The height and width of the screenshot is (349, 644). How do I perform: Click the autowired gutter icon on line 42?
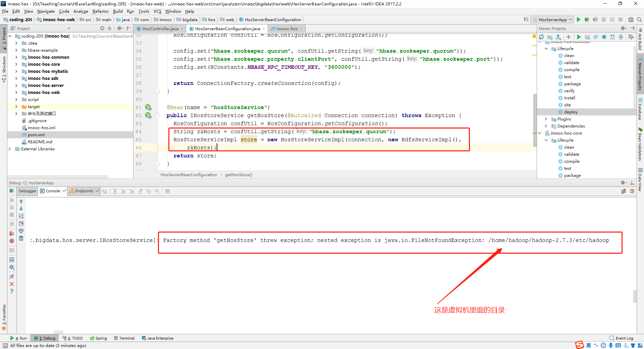(148, 115)
